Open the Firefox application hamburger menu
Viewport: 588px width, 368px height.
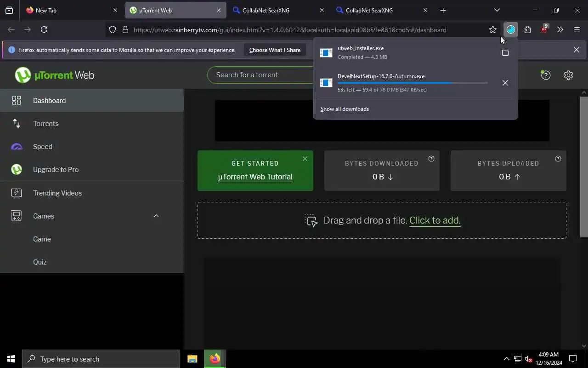[x=577, y=29]
